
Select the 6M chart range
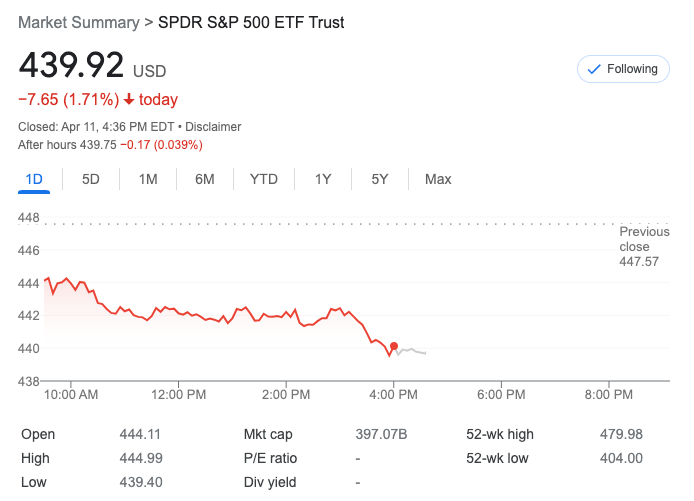(x=205, y=179)
